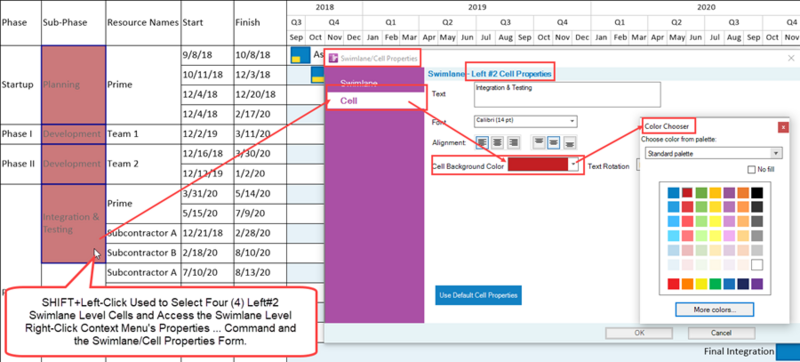The width and height of the screenshot is (800, 362).
Task: Enable the No fill checkbox
Action: pyautogui.click(x=752, y=169)
